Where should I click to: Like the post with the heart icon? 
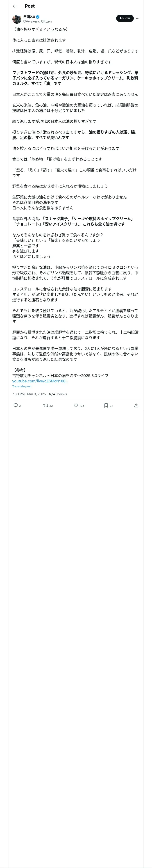pyautogui.click(x=76, y=405)
